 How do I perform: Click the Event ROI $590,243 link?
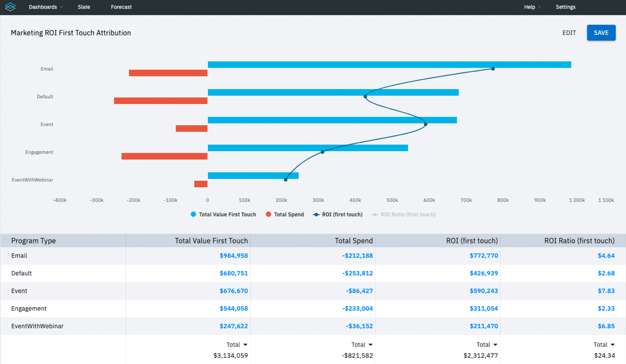(x=484, y=291)
